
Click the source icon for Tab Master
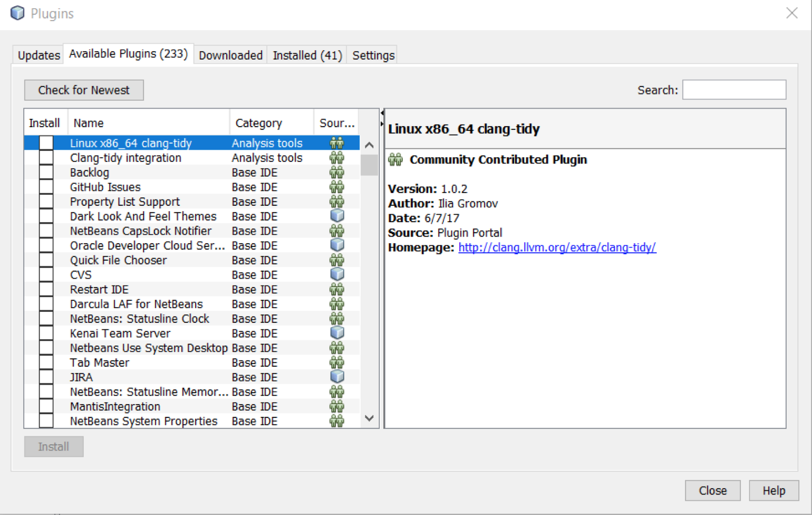tap(337, 363)
